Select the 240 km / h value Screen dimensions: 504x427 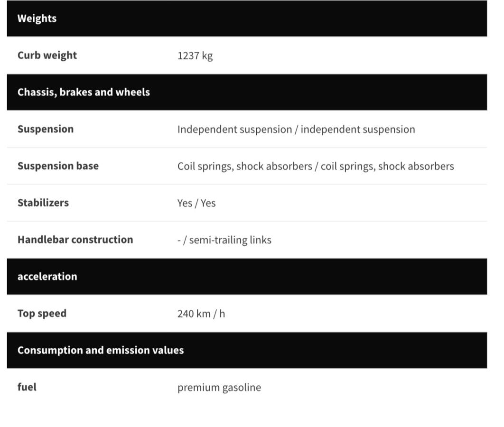[201, 314]
